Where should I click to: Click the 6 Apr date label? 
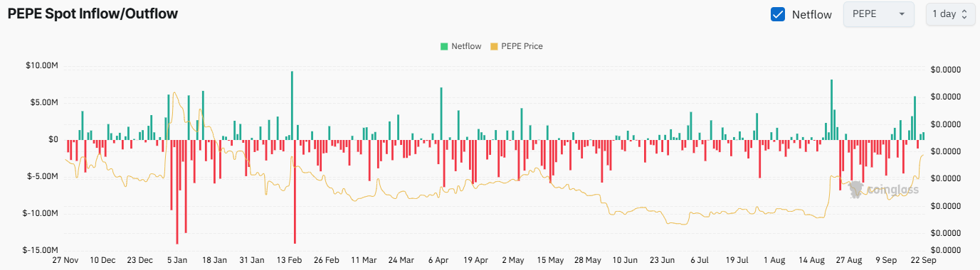(438, 260)
